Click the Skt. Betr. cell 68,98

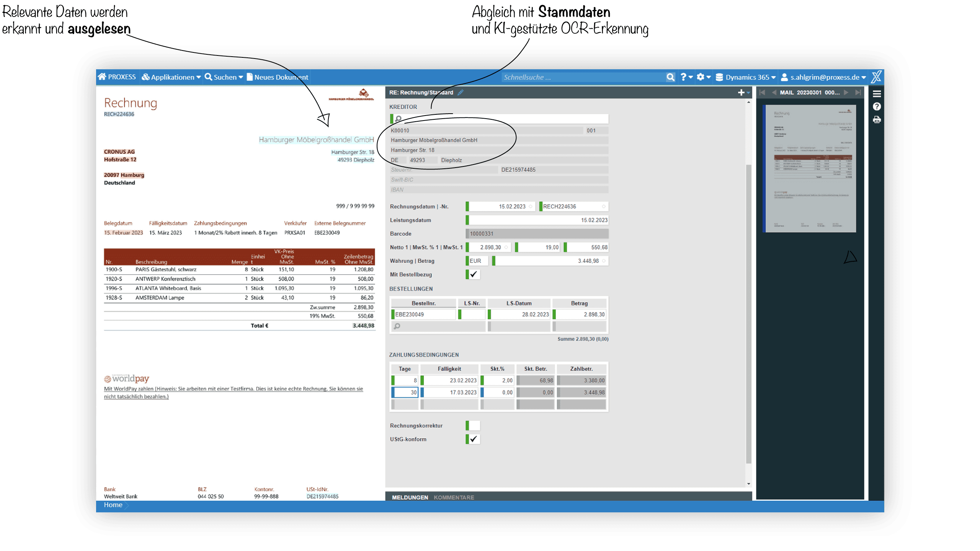pos(535,380)
